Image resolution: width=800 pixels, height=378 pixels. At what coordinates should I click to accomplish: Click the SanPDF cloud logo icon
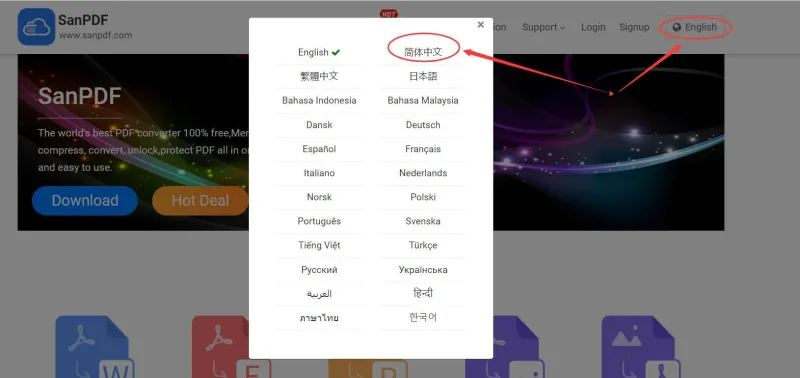click(36, 27)
